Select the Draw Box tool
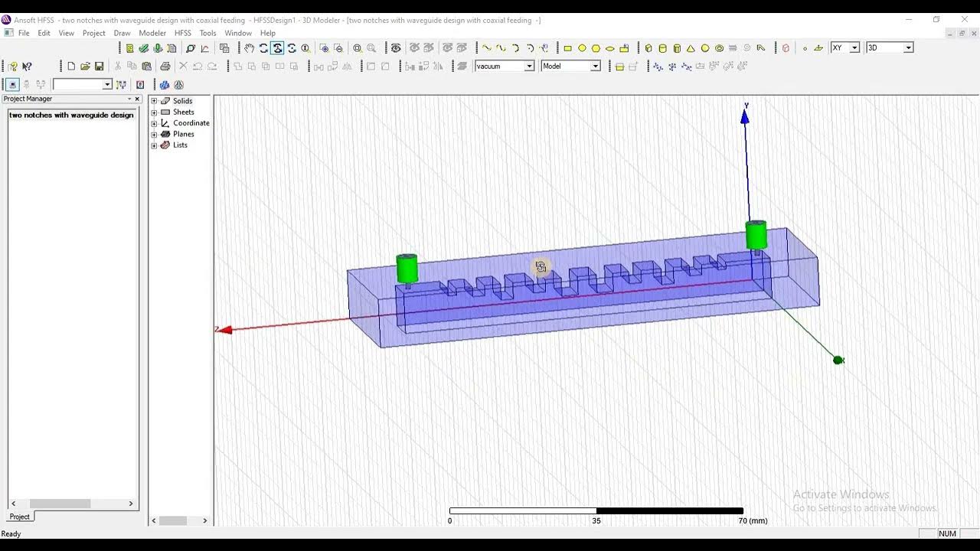This screenshot has height=551, width=980. 648,48
